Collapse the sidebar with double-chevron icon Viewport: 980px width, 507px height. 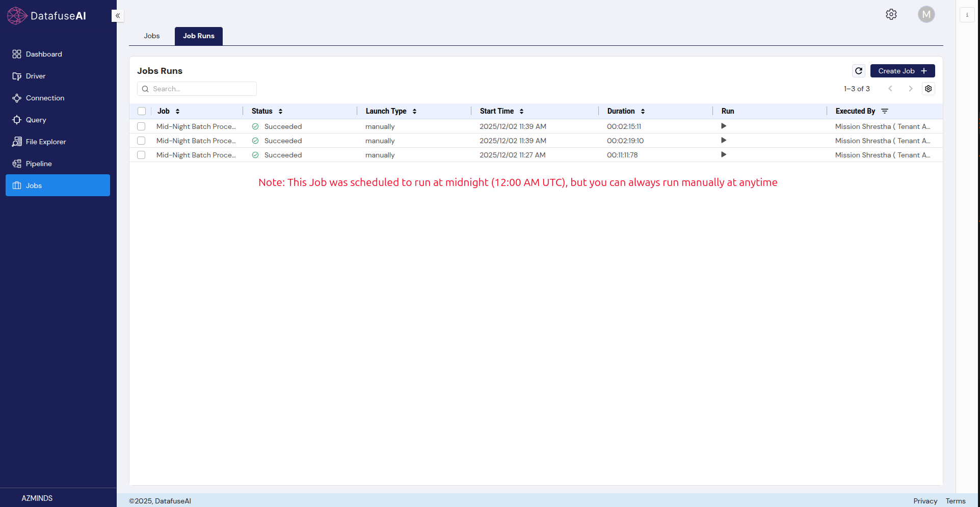click(118, 16)
